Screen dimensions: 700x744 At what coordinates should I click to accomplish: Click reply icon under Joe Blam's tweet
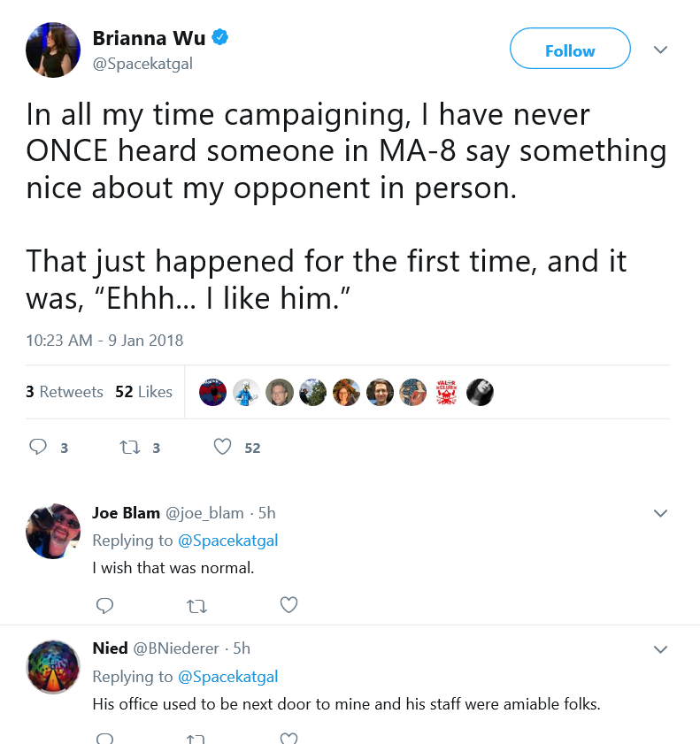coord(105,605)
